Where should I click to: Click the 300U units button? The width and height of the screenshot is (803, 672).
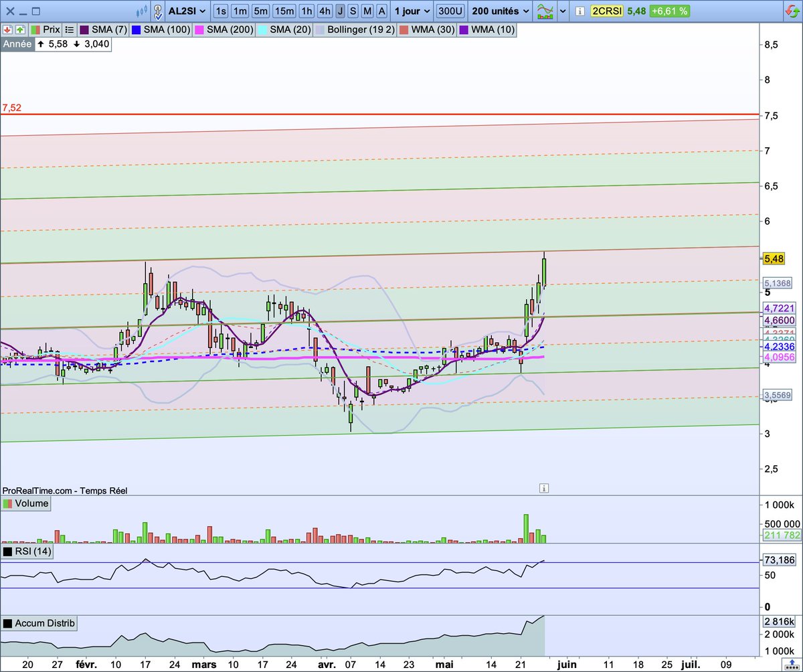[x=450, y=11]
